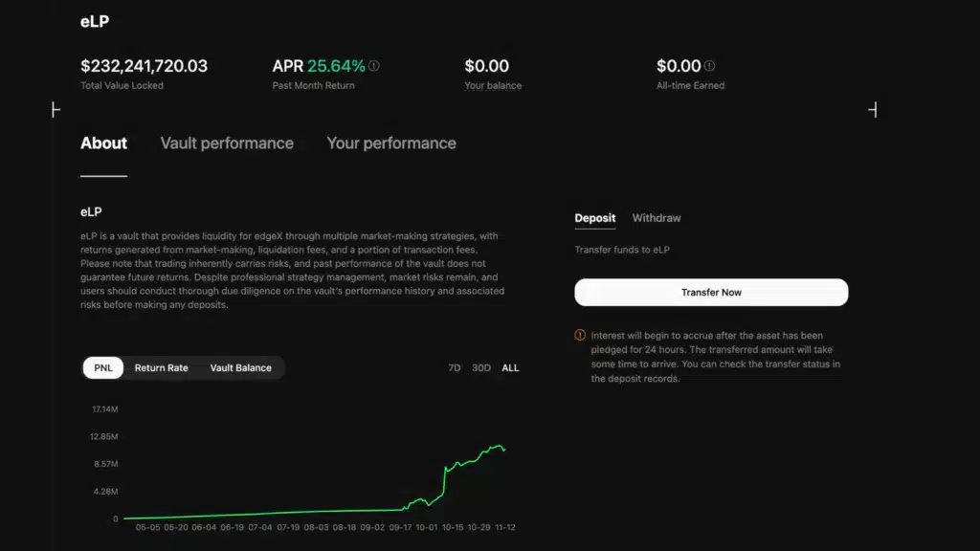Switch to the Withdraw tab
The width and height of the screenshot is (980, 551).
657,217
